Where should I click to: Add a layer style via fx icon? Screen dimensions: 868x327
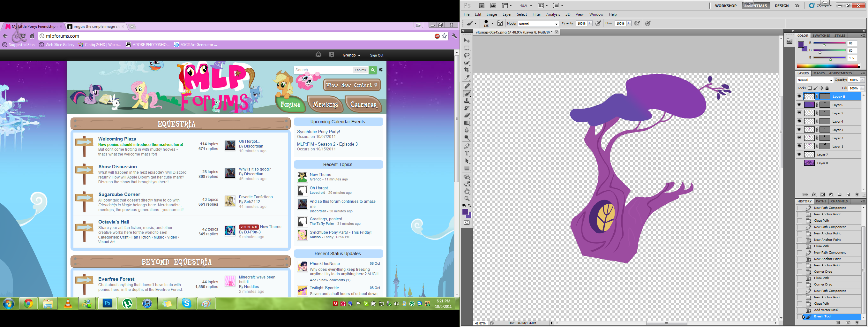click(x=814, y=195)
